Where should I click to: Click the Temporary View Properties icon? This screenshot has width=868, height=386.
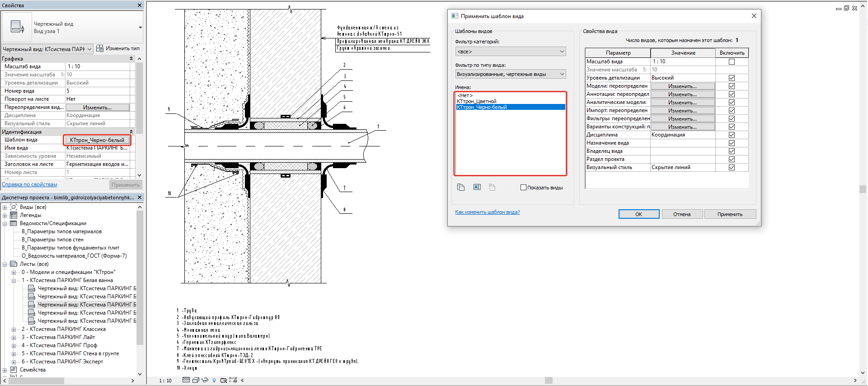pyautogui.click(x=224, y=380)
